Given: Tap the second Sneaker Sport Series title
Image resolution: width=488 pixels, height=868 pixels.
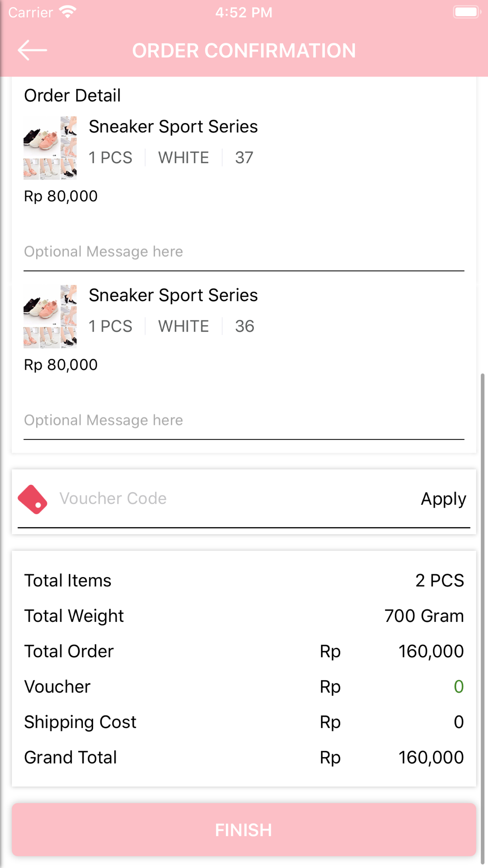Looking at the screenshot, I should click(x=173, y=295).
